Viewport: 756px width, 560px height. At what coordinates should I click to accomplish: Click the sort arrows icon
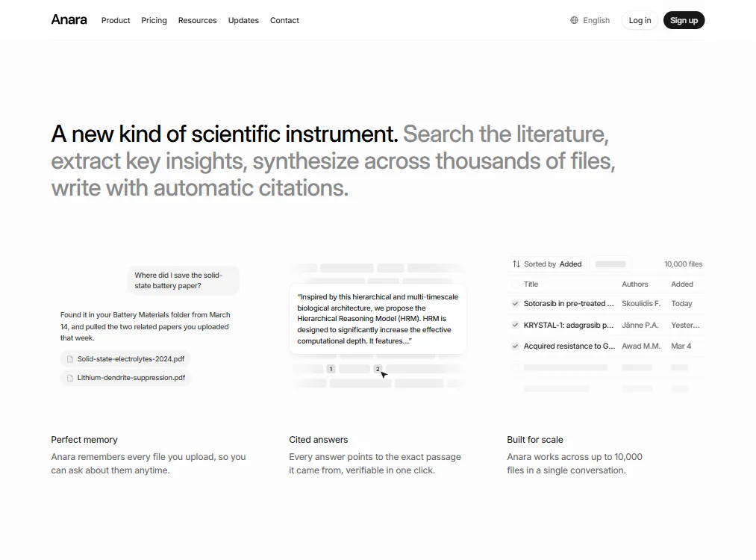click(x=516, y=264)
